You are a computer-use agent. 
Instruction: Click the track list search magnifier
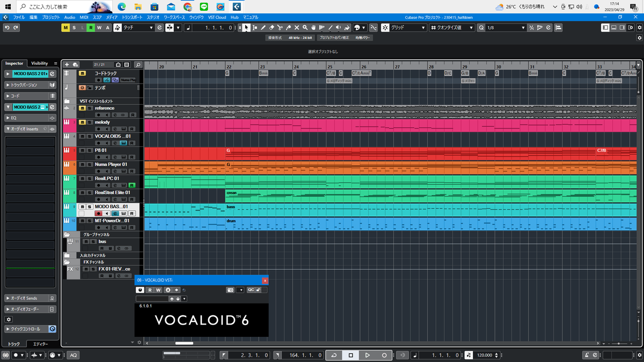point(138,64)
